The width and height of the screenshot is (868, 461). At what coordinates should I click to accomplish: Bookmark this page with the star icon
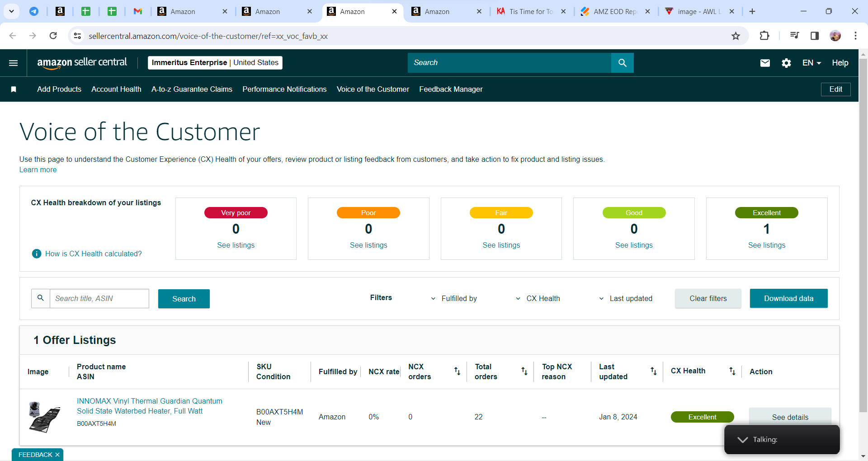tap(736, 36)
